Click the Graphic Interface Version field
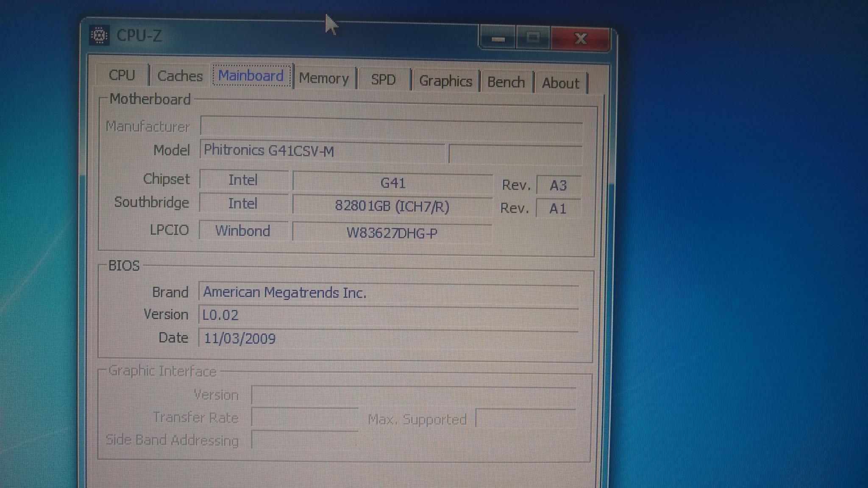 (x=414, y=396)
